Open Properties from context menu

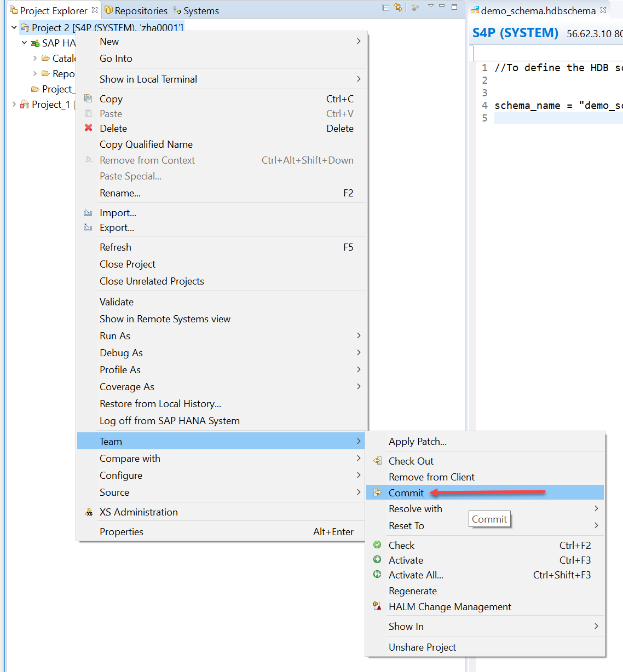[221, 532]
